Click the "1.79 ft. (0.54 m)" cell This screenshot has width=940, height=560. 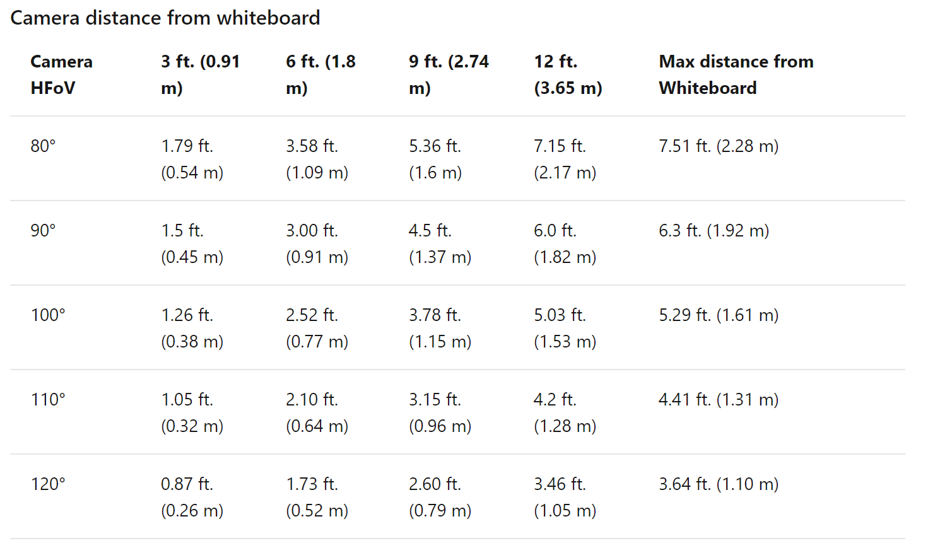click(192, 159)
